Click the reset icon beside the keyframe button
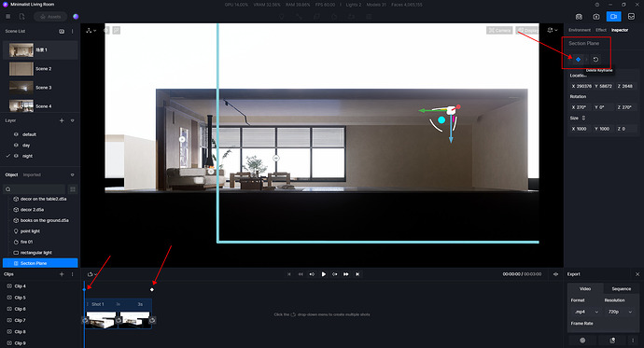Viewport: 644px width, 348px height. click(x=595, y=60)
